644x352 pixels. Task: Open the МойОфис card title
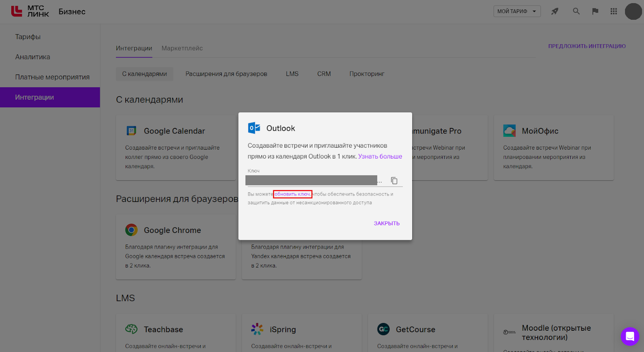[x=540, y=131]
